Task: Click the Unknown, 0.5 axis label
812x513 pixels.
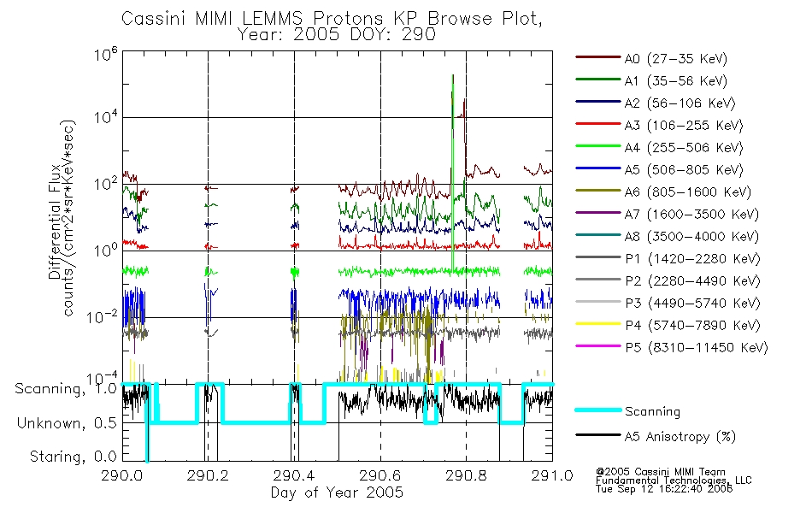Action: coord(67,423)
